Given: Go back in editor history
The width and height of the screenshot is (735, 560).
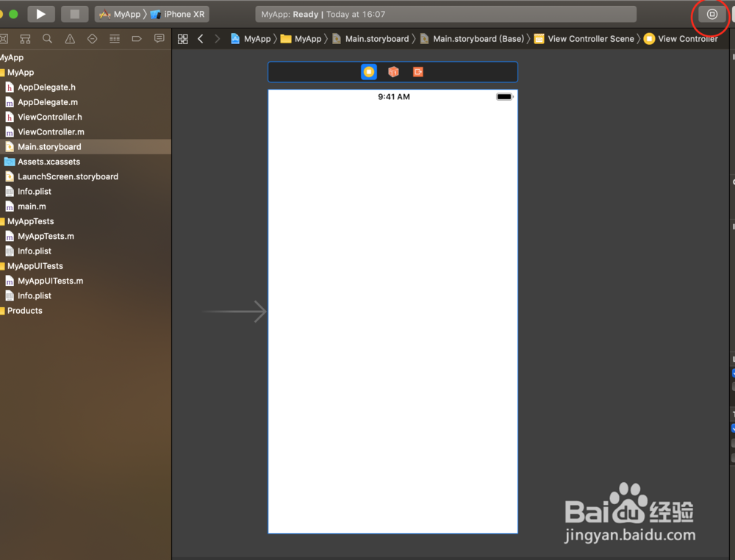Looking at the screenshot, I should [x=201, y=39].
